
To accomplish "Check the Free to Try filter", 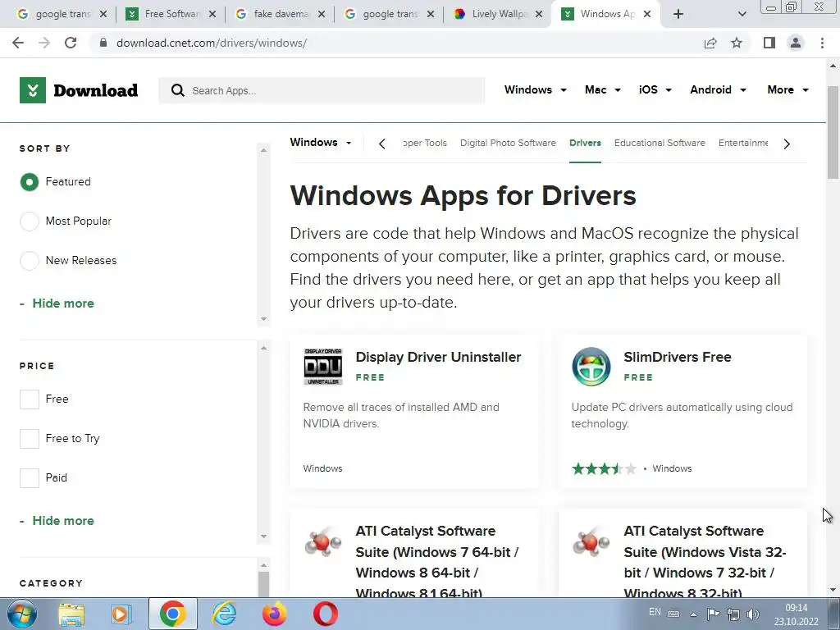I will pos(30,439).
